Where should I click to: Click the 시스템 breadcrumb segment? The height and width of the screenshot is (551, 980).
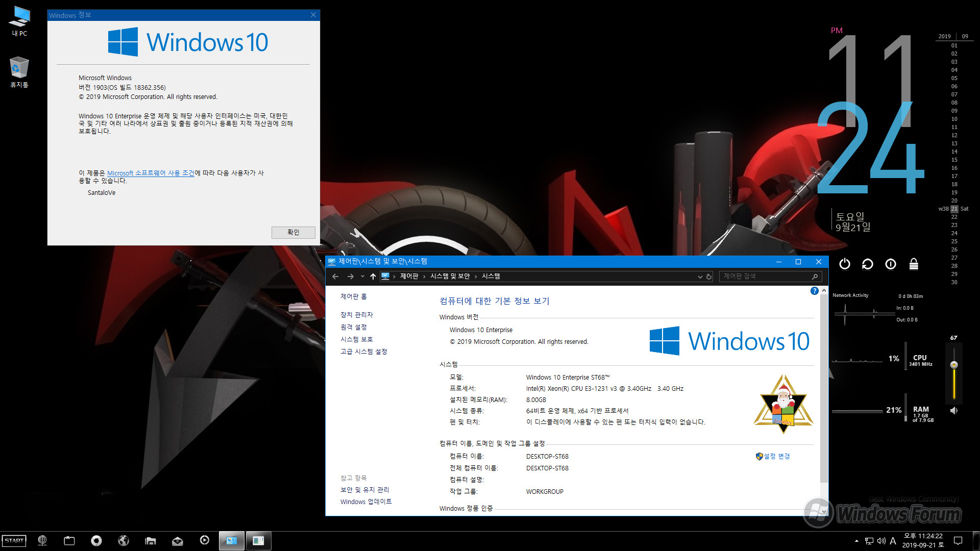tap(491, 276)
